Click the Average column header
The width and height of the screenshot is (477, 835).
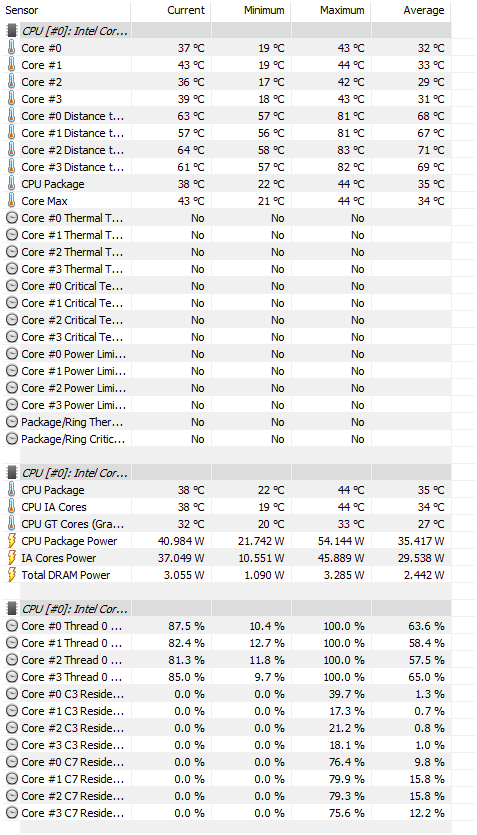(410, 11)
